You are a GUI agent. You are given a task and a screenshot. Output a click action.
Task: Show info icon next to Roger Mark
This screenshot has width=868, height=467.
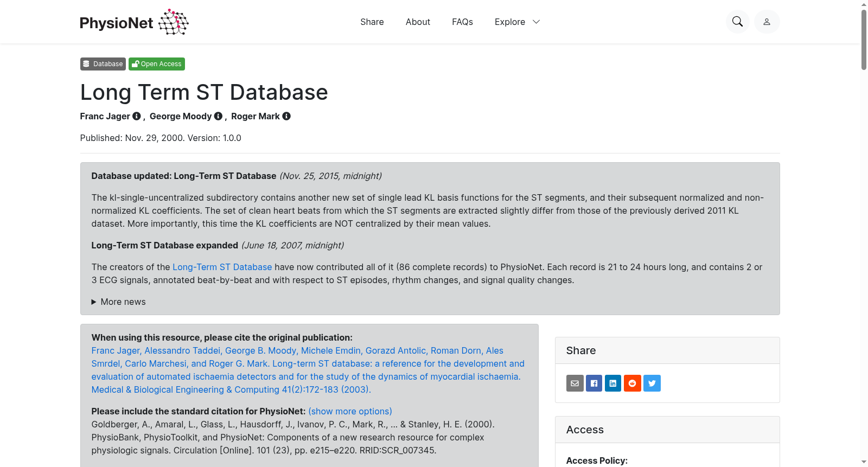(286, 116)
